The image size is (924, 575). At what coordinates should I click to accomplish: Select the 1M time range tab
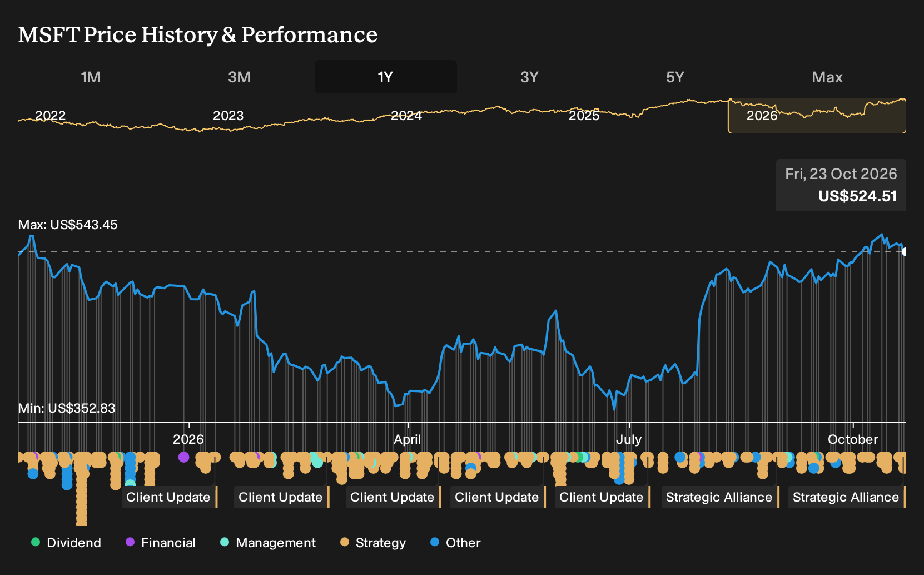tap(91, 77)
